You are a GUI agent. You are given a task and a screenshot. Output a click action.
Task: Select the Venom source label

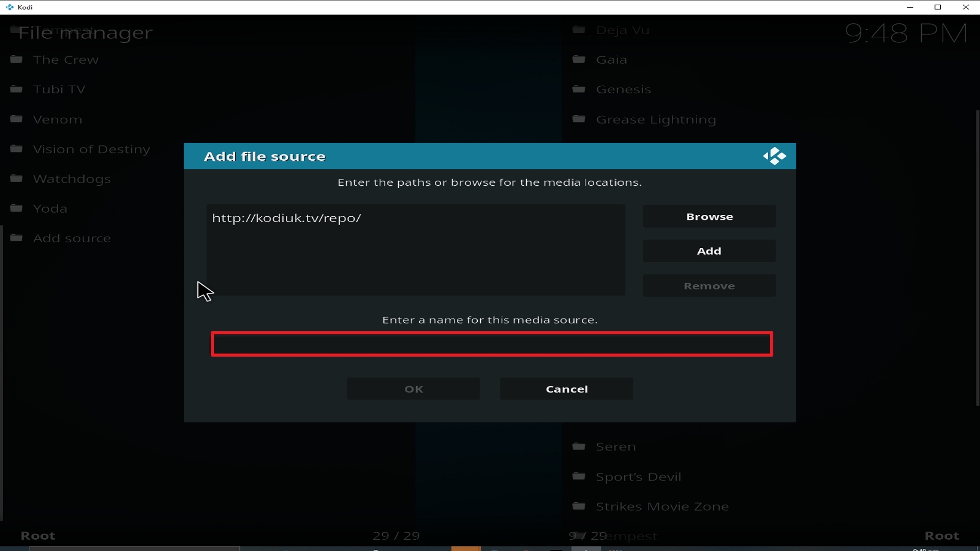click(x=58, y=119)
